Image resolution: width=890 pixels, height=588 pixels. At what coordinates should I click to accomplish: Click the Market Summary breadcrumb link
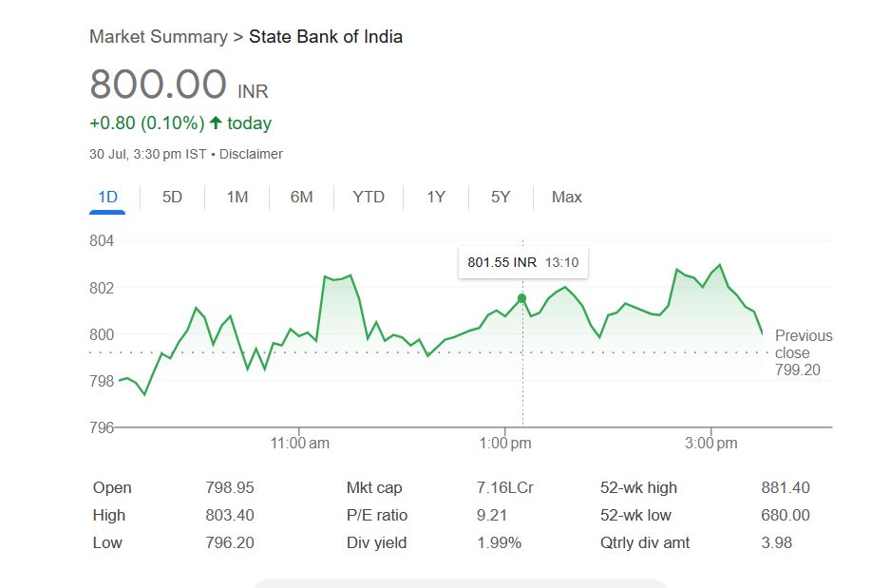coord(158,37)
